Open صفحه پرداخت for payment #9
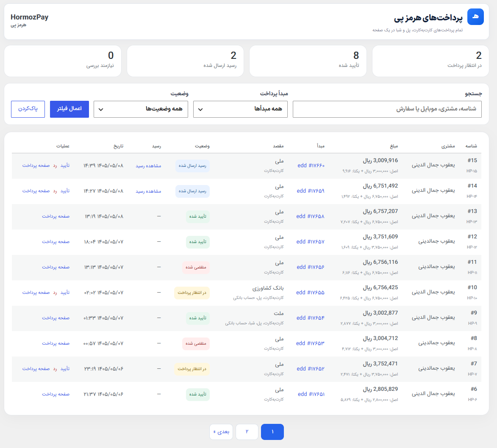Image resolution: width=497 pixels, height=448 pixels. tap(56, 318)
